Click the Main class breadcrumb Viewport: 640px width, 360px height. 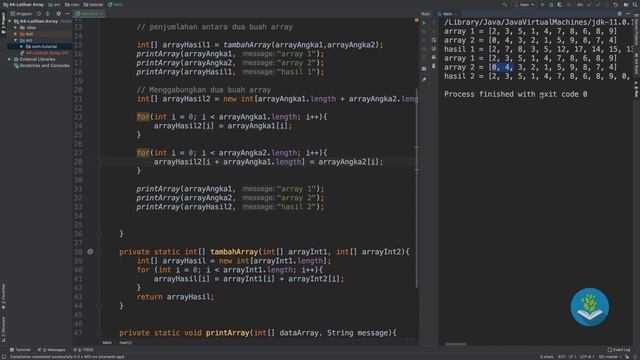pyautogui.click(x=116, y=4)
